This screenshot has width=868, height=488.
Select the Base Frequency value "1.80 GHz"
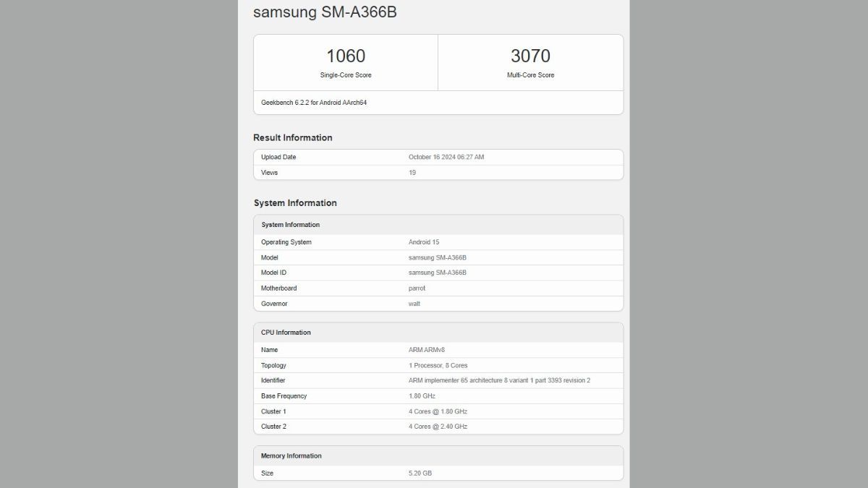coord(422,396)
